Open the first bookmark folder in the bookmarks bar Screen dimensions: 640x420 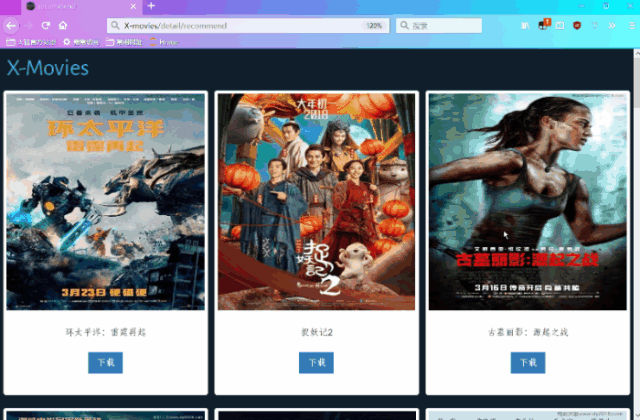click(x=31, y=42)
